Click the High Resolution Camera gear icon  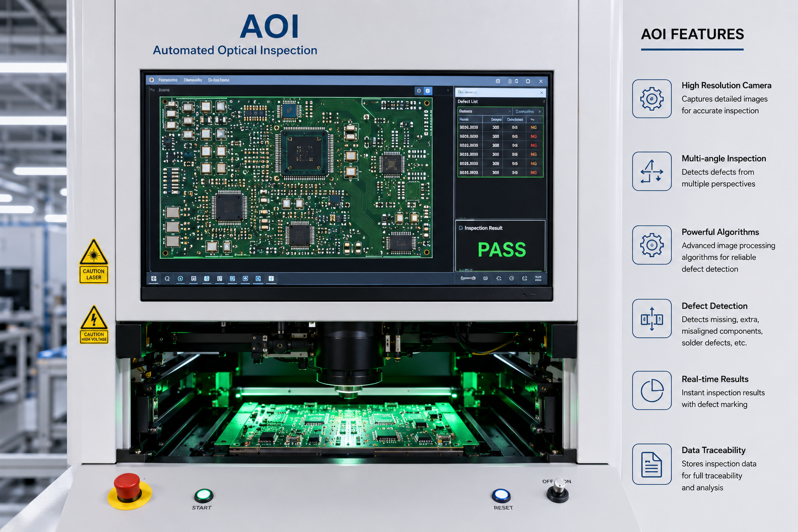pos(652,99)
